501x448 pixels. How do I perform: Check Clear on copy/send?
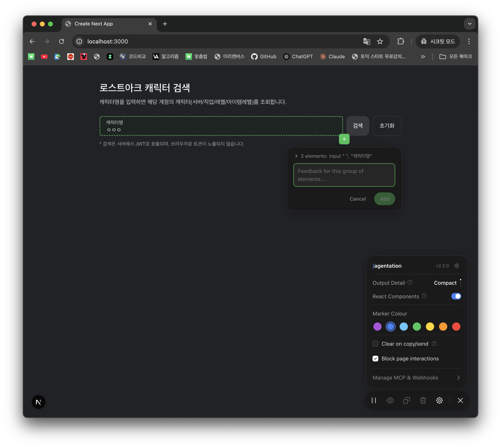click(x=375, y=344)
